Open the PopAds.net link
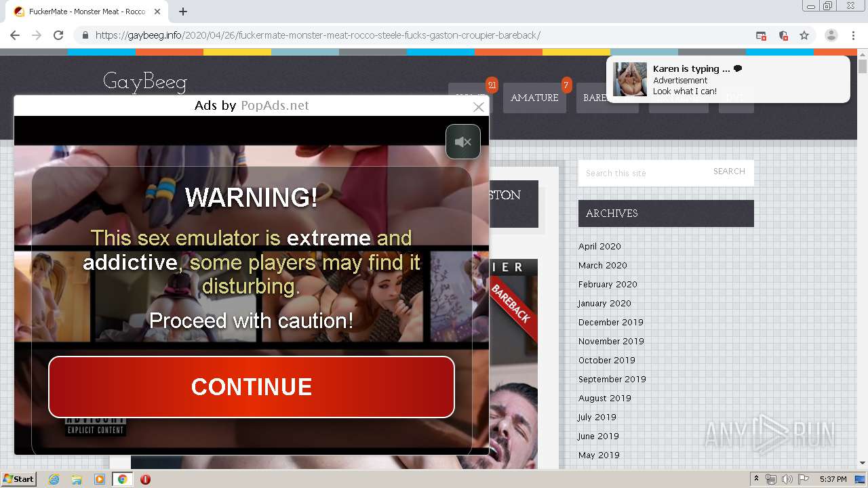This screenshot has height=488, width=868. coord(275,105)
